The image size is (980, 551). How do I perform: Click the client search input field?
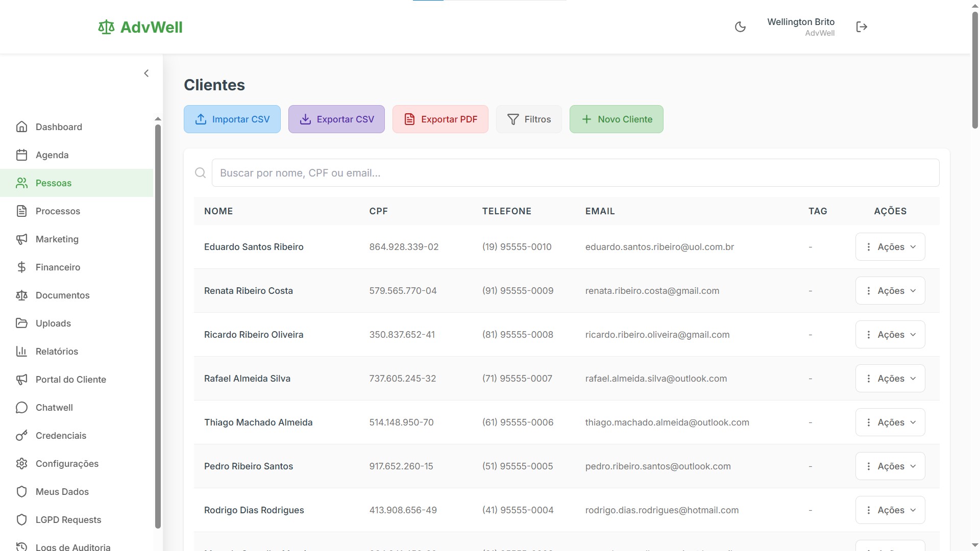575,173
